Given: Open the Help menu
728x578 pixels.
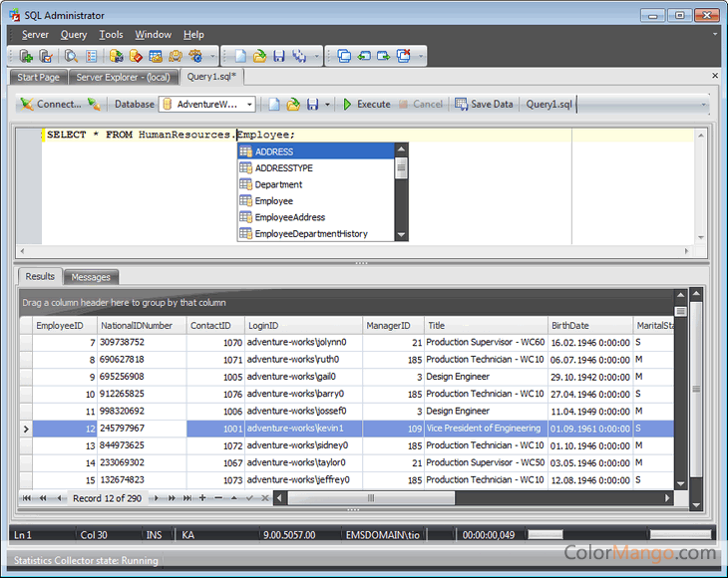Looking at the screenshot, I should (193, 35).
